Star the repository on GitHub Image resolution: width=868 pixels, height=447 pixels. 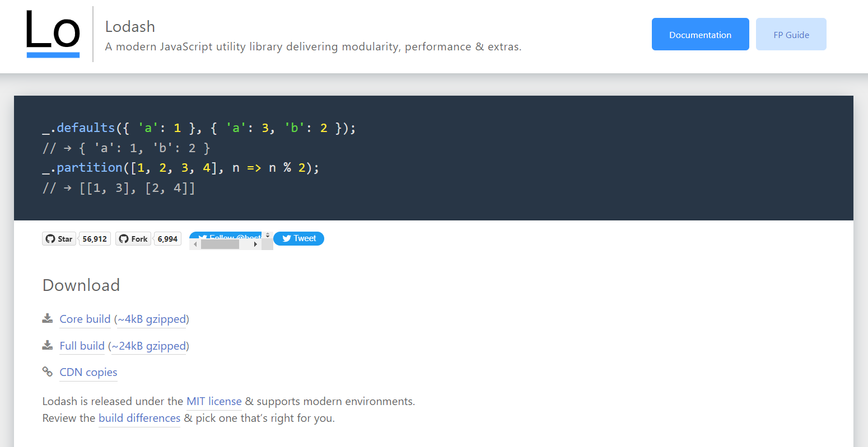(59, 239)
